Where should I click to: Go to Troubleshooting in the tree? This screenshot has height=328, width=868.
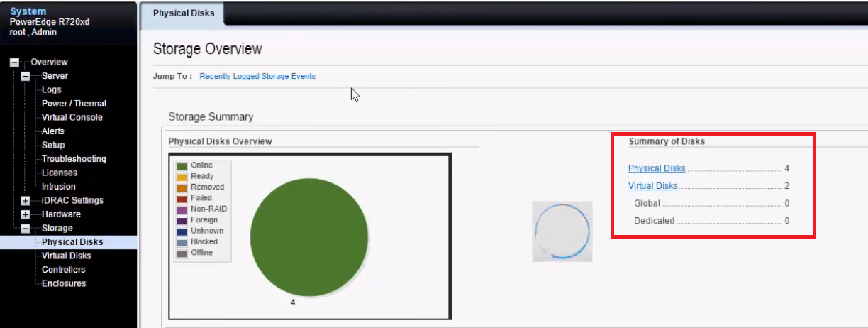pos(74,159)
